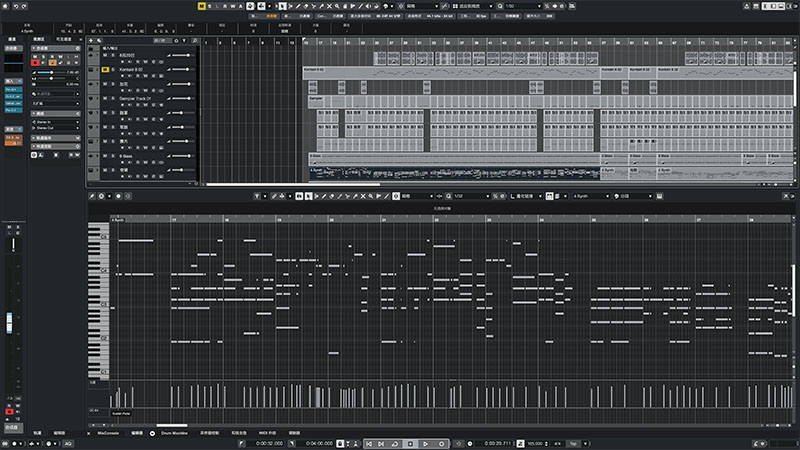
Task: Click the global Solo (S) button in top toolbar
Action: pos(209,6)
